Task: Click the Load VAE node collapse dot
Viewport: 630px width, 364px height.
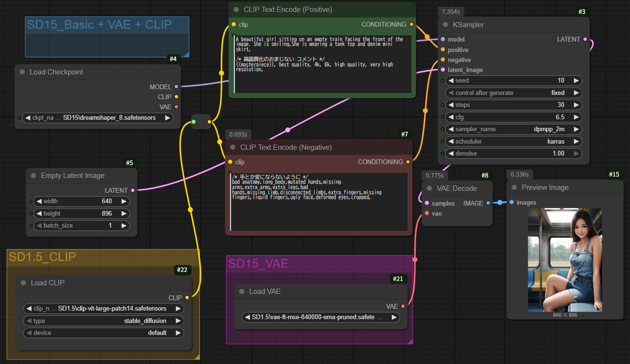Action: (241, 291)
